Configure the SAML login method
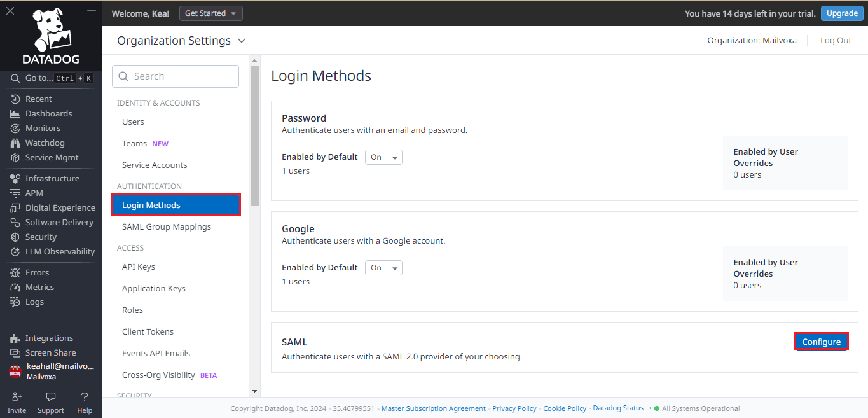Viewport: 868px width, 418px height. pos(821,341)
